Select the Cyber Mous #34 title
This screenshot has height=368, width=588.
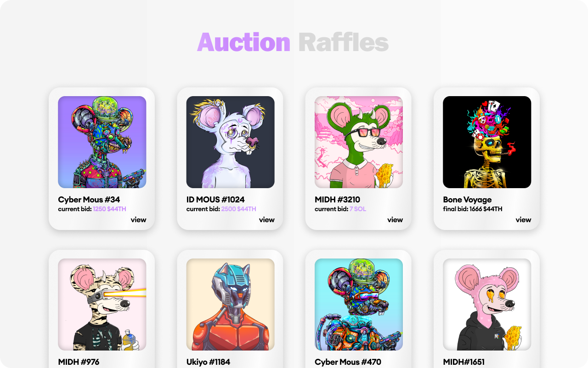point(89,200)
